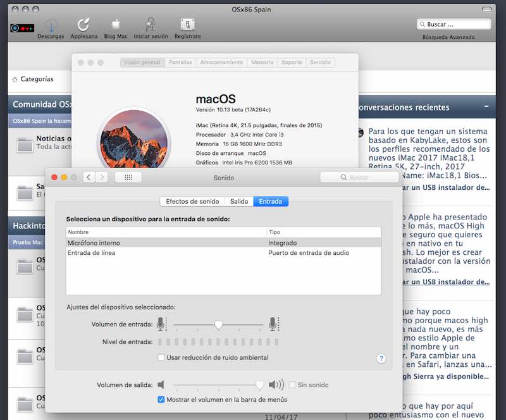Open the Pantallas tab
Viewport: 506px width, 420px height.
pyautogui.click(x=180, y=63)
